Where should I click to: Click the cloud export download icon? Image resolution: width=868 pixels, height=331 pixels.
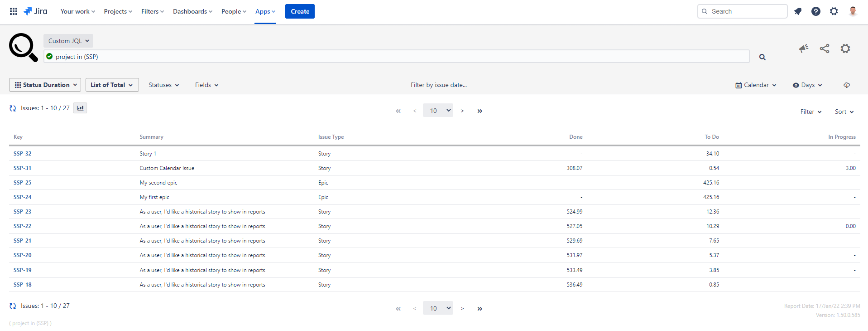coord(847,85)
